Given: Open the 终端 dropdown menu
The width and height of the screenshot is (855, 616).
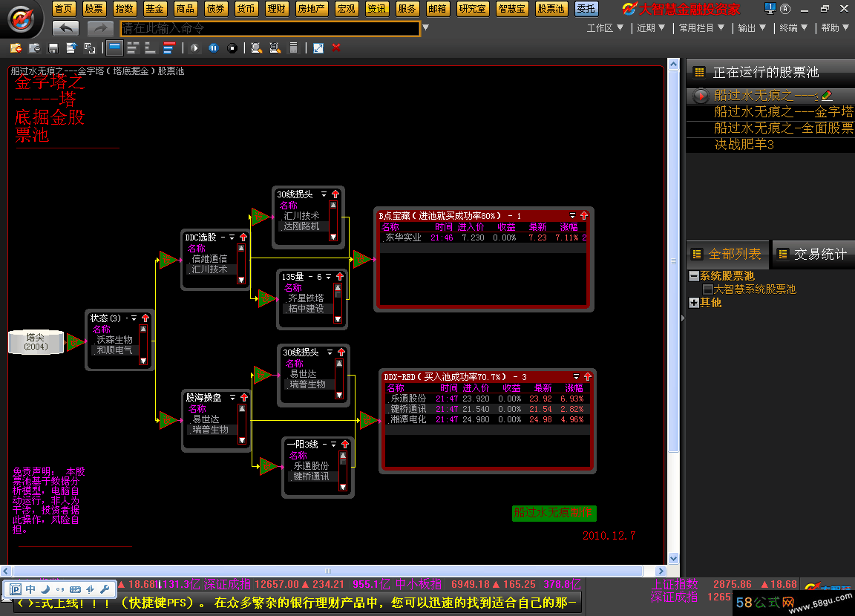Looking at the screenshot, I should (793, 27).
